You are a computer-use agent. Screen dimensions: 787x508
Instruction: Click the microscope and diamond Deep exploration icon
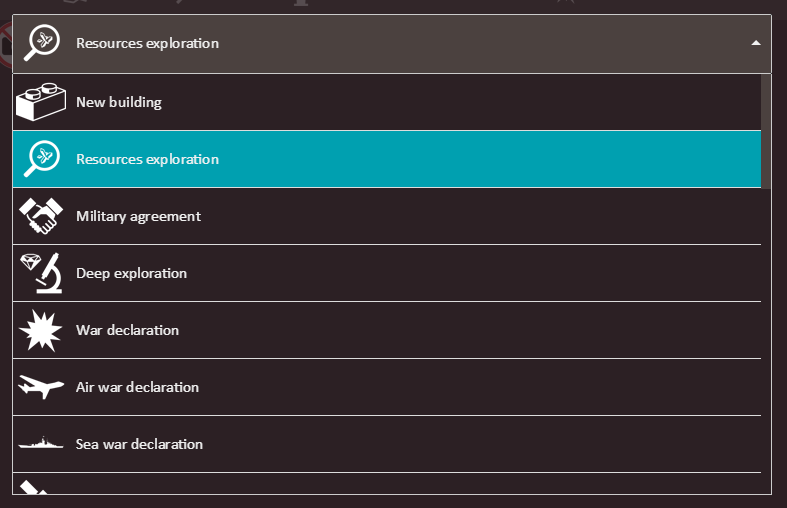tap(41, 273)
